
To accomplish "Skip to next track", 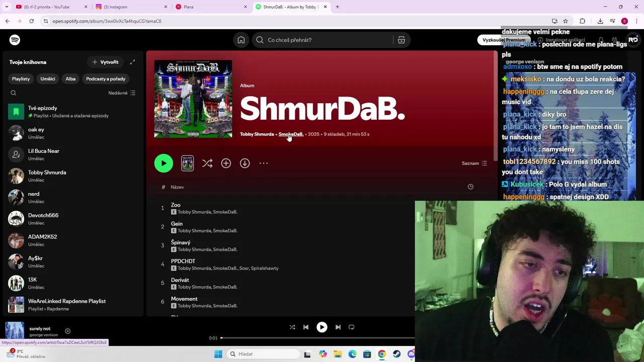I will (338, 327).
